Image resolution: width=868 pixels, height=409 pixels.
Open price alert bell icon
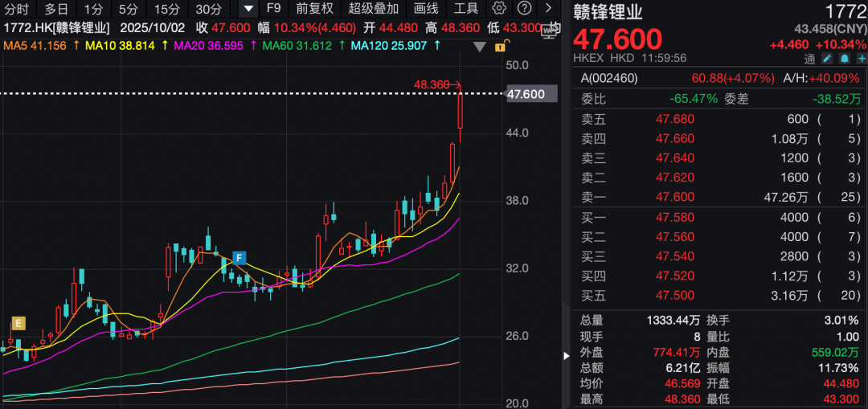coord(845,59)
